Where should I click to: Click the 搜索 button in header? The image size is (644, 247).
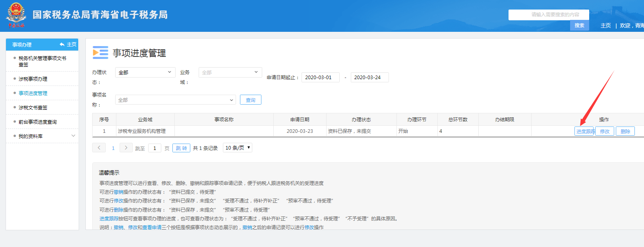pyautogui.click(x=580, y=25)
